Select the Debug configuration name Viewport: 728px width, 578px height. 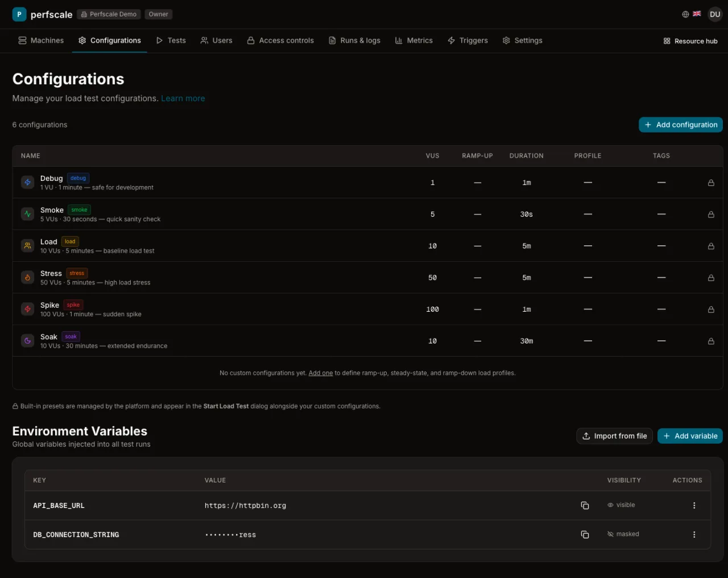[x=52, y=179]
